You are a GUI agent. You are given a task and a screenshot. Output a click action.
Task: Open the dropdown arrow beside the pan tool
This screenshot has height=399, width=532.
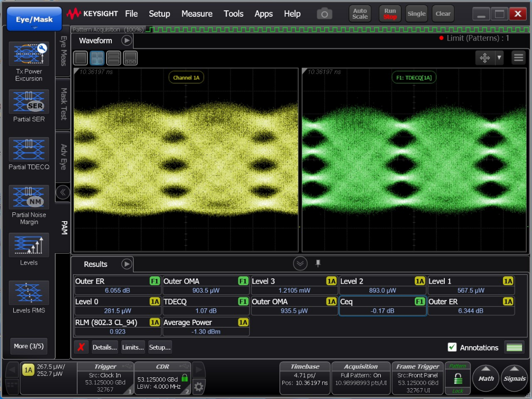499,58
